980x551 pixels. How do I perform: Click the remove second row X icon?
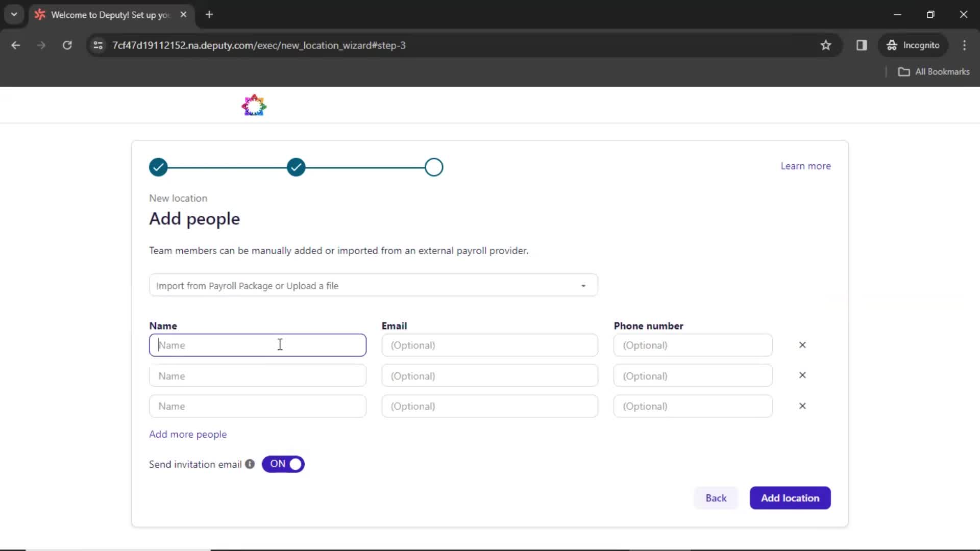pos(802,375)
